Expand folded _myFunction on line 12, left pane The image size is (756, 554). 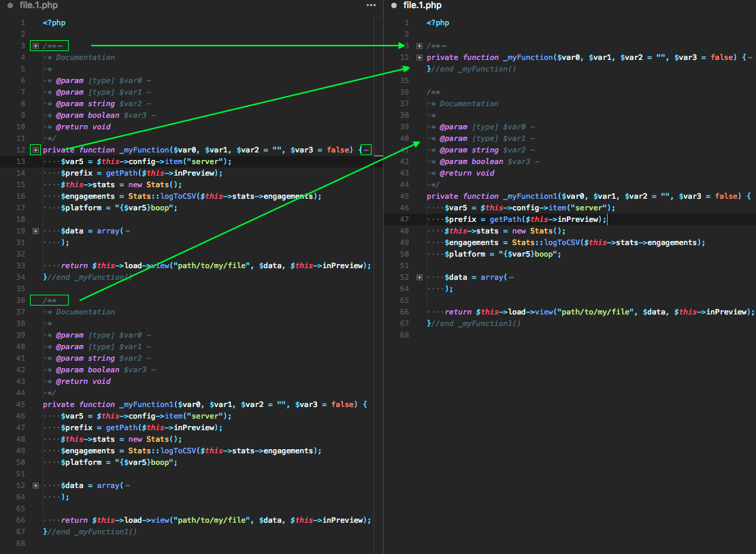[x=35, y=150]
